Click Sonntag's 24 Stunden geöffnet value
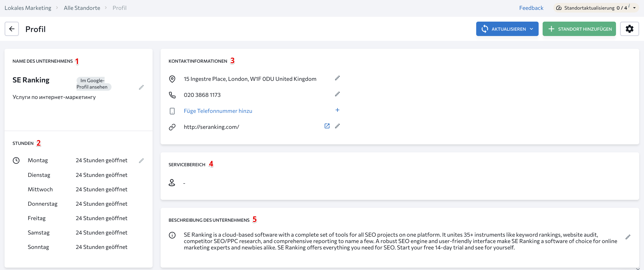The image size is (644, 270). (101, 247)
